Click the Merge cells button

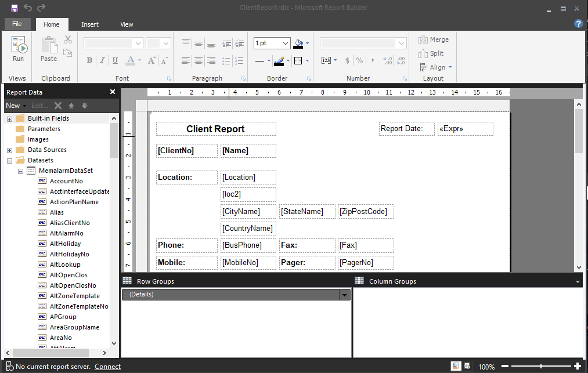(x=434, y=40)
